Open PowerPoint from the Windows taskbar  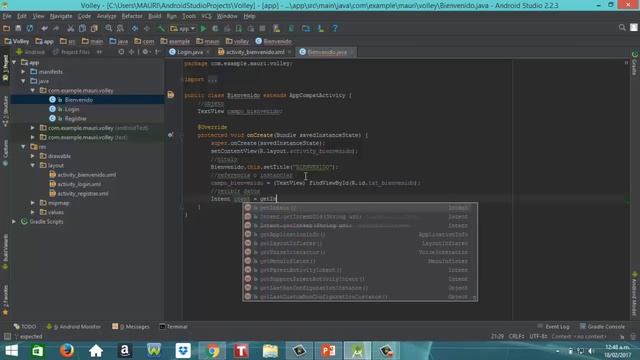click(x=328, y=351)
